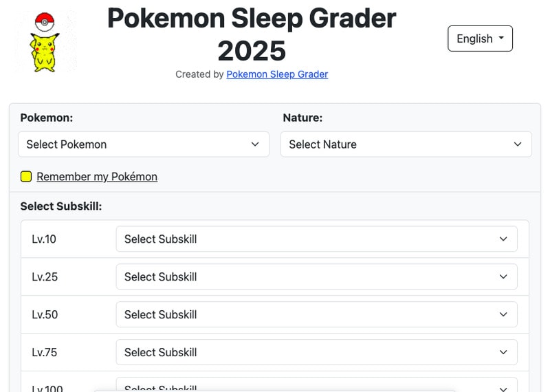The image size is (550, 392).
Task: Click the chevron in Select Pokemon field
Action: point(255,144)
